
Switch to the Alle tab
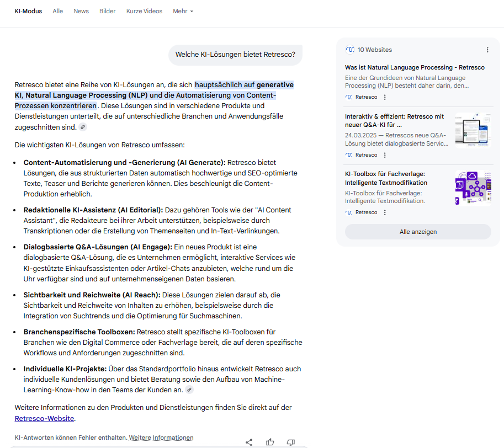pyautogui.click(x=57, y=10)
